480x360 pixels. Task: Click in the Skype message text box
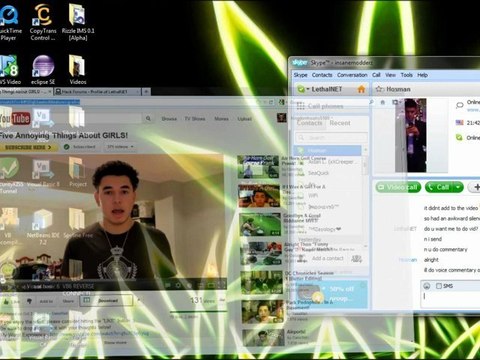click(x=452, y=299)
